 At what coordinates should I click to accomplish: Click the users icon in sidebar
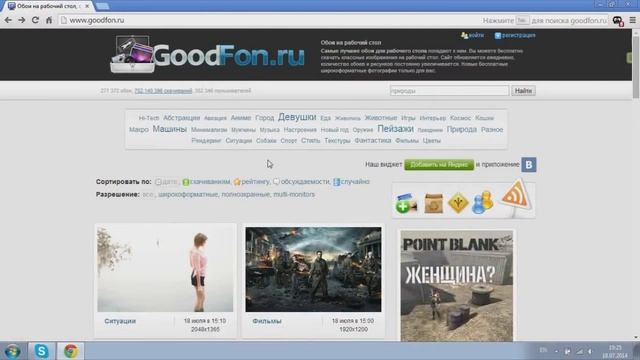pos(482,202)
